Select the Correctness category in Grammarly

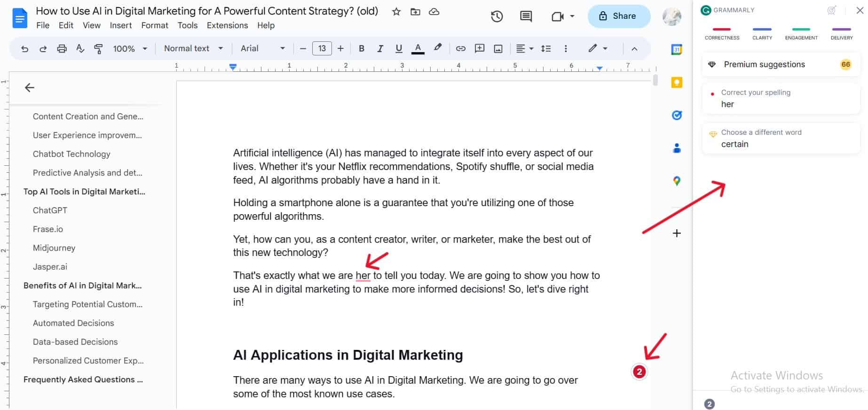click(722, 34)
